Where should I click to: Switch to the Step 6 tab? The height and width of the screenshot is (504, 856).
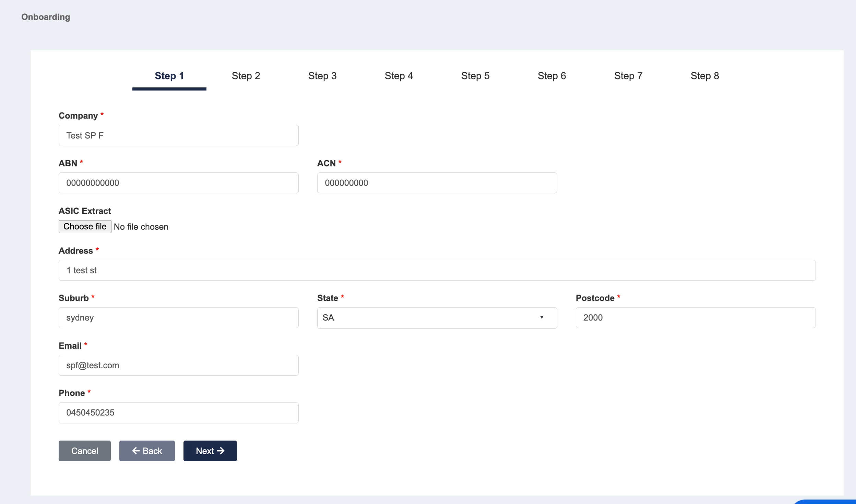(x=552, y=76)
